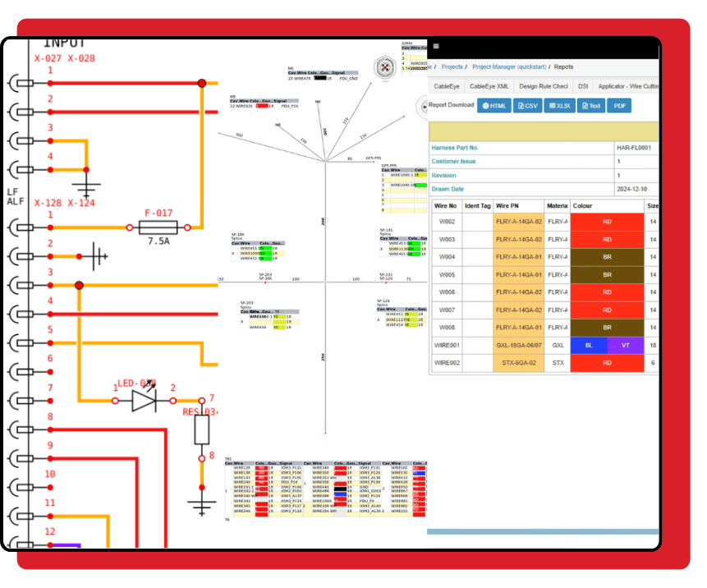Select the brown BR colour cell for W004
The width and height of the screenshot is (707, 588).
click(x=606, y=257)
